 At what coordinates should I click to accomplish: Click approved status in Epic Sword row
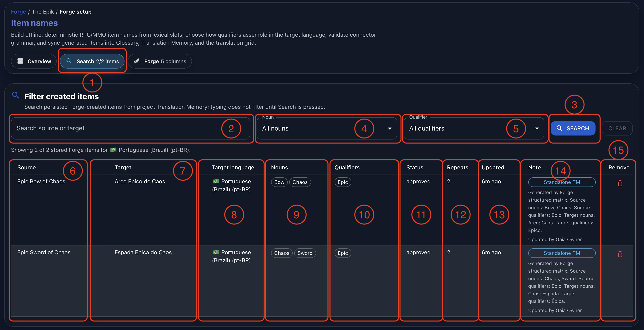point(418,252)
